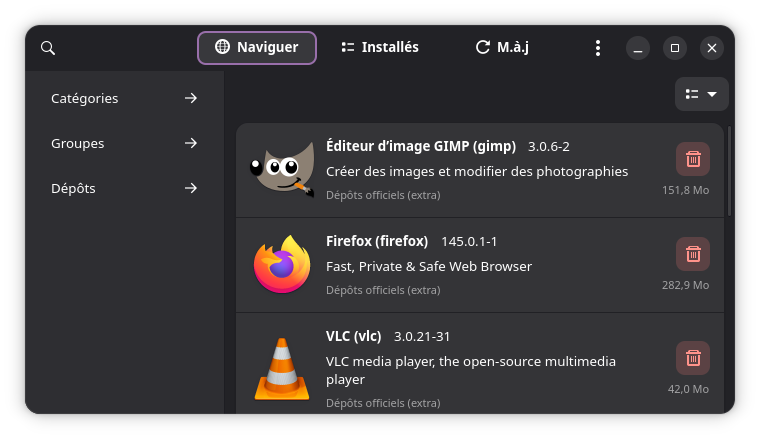Expand the Groupes section

pyautogui.click(x=124, y=143)
